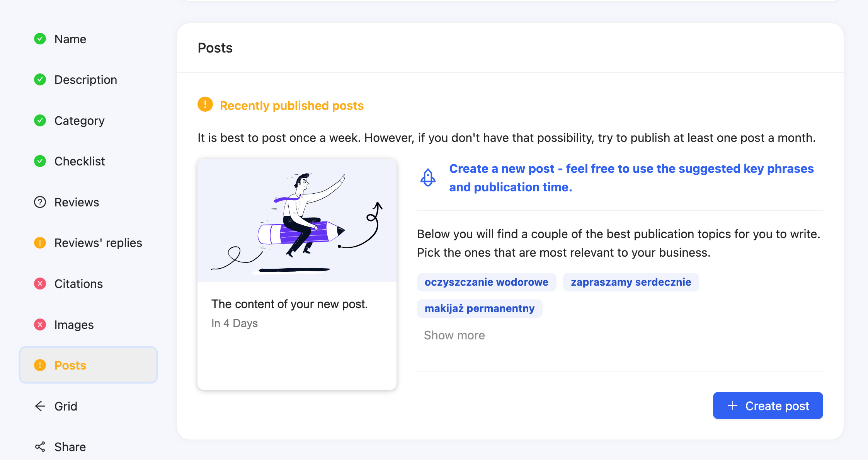This screenshot has height=460, width=868.
Task: Click the orange warning icon beside Reviews' replies
Action: [40, 243]
